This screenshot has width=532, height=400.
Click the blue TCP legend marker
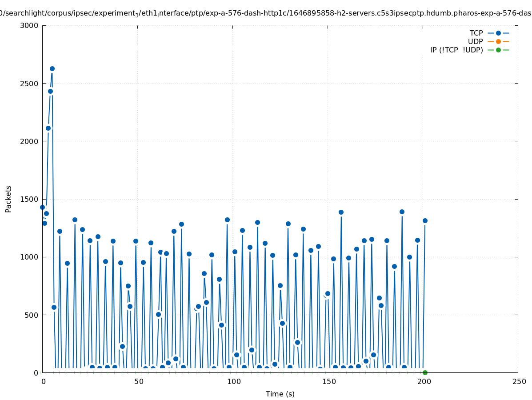tap(498, 33)
